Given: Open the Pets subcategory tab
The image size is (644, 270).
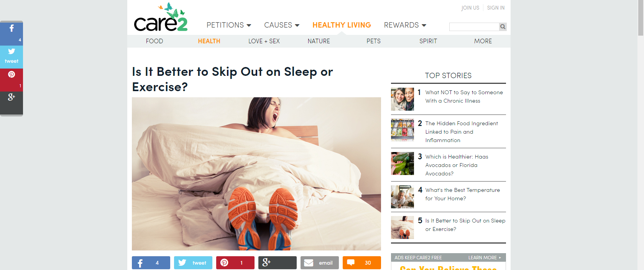Looking at the screenshot, I should 373,41.
